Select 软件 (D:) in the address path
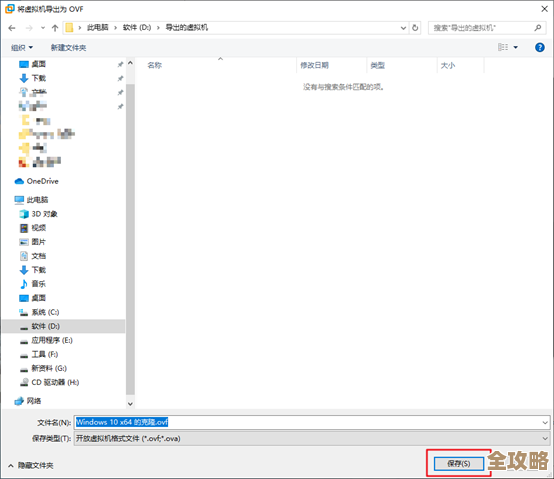This screenshot has width=554, height=479. [x=137, y=28]
